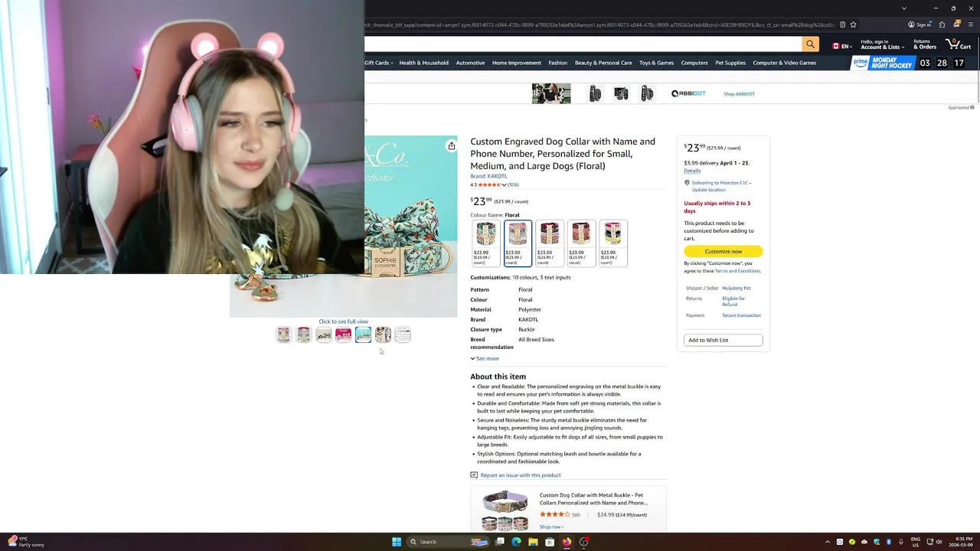View the second product thumbnail image
Screen dimensions: 980x551
pyautogui.click(x=304, y=334)
